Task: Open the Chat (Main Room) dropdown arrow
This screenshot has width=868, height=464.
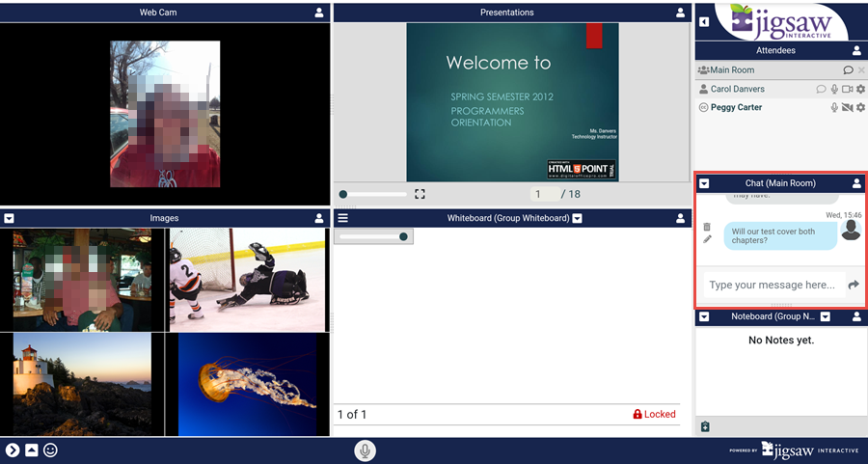Action: [704, 183]
